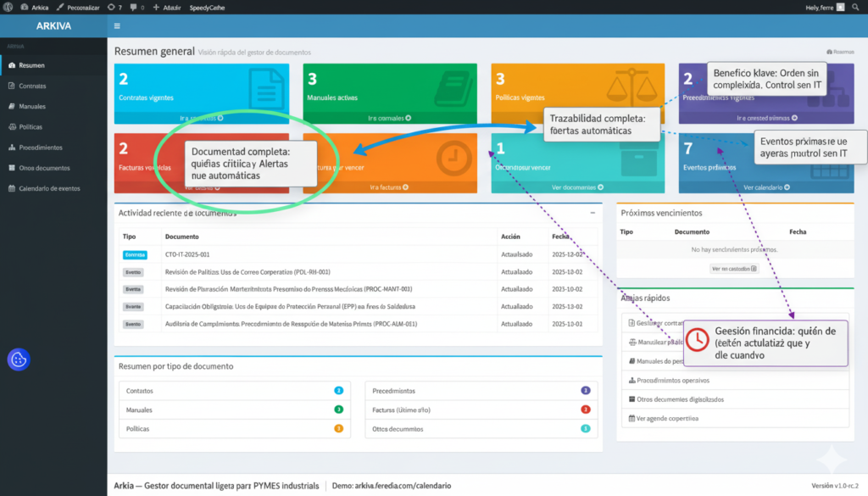The height and width of the screenshot is (496, 868).
Task: Click the Resumen home icon in sidebar
Action: point(12,65)
